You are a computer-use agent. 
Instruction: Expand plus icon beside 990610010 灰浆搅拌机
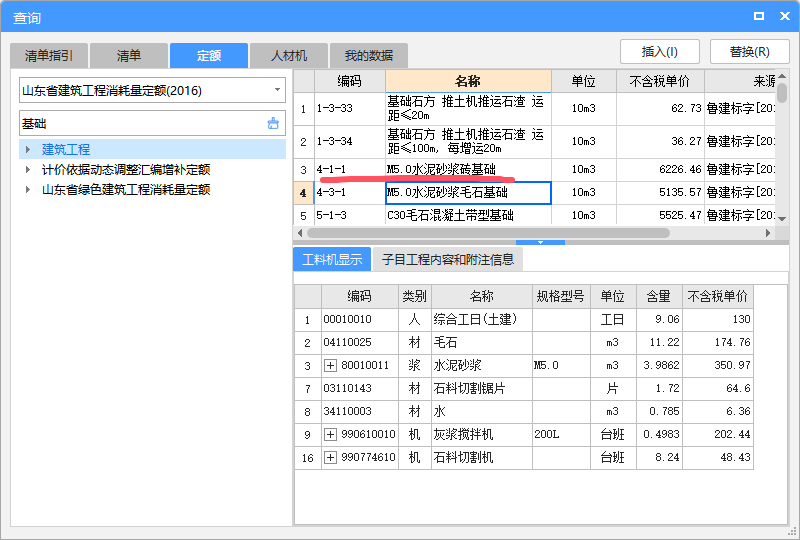331,434
